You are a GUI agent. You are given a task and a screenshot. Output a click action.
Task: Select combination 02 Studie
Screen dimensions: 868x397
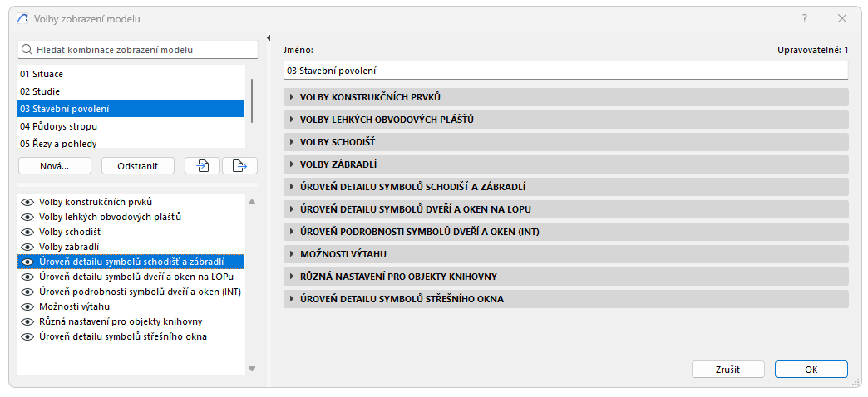pos(131,91)
